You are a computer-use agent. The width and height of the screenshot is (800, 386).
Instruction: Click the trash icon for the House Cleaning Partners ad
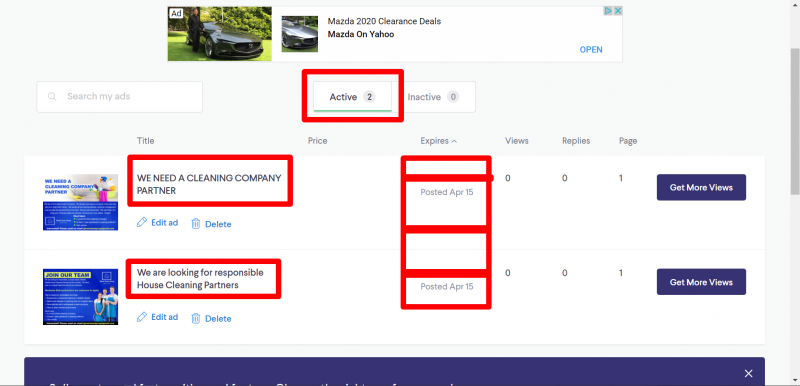tap(195, 318)
